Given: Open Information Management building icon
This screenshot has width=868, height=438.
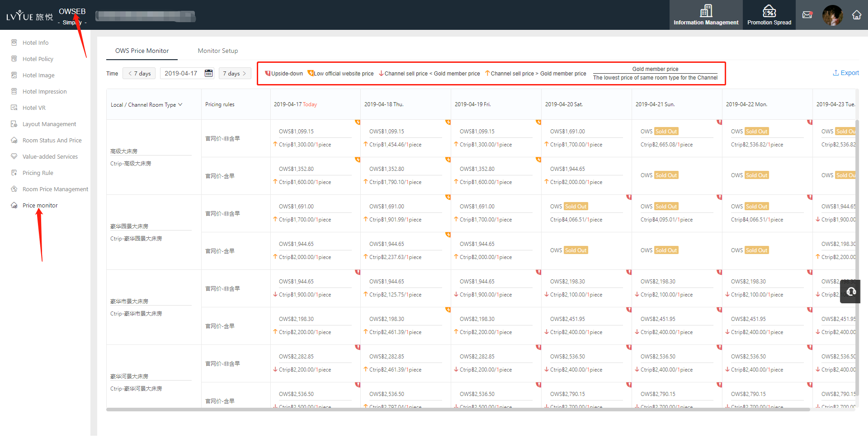Looking at the screenshot, I should pos(706,11).
